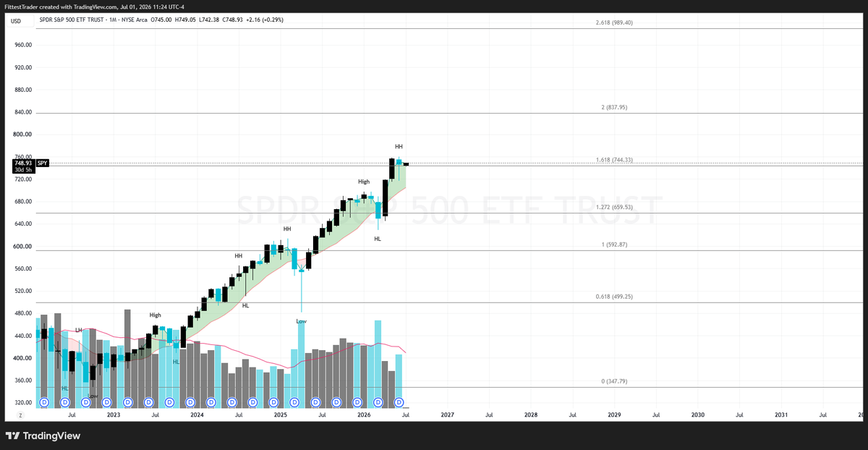Click the 840.00 price axis label

[x=24, y=112]
